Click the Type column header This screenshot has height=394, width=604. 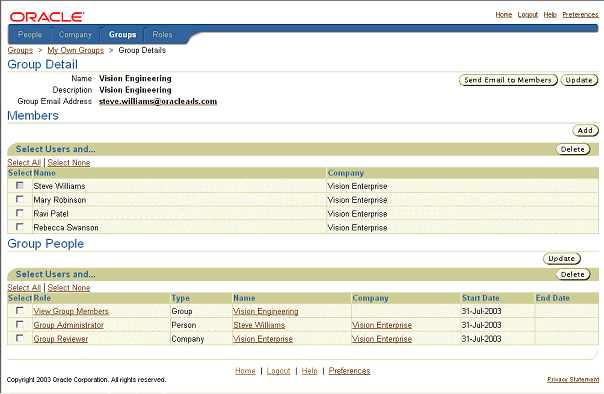click(180, 298)
